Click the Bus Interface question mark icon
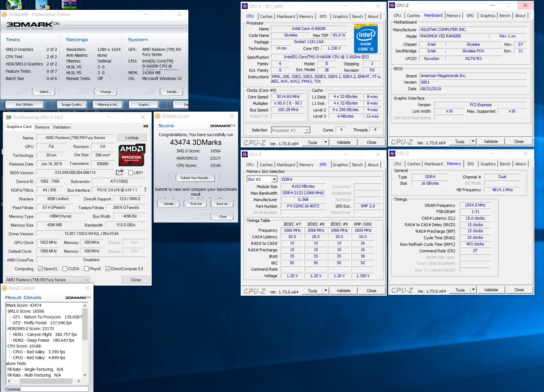 click(x=145, y=190)
